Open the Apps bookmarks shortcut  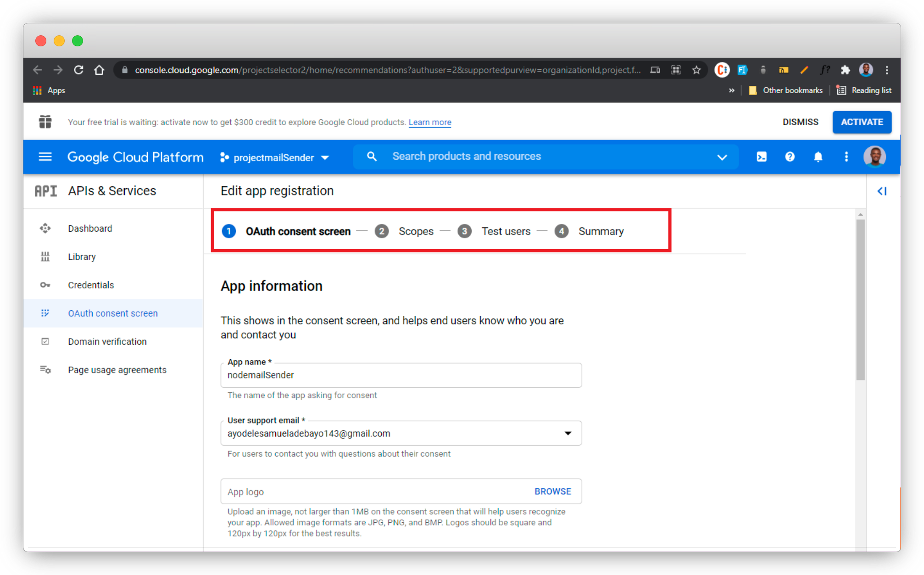(x=49, y=90)
